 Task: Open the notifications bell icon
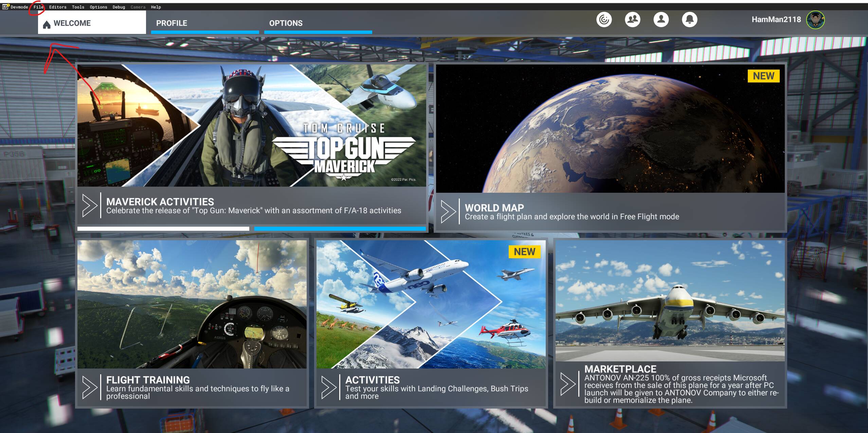689,20
